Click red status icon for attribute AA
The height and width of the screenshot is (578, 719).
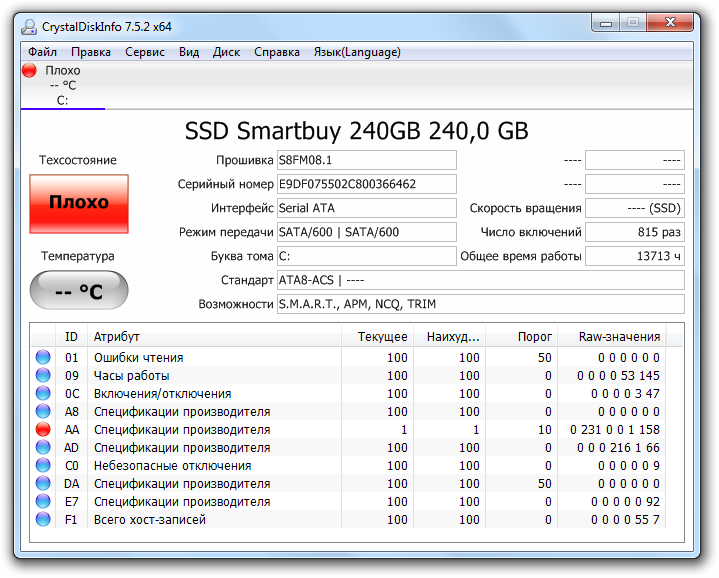click(x=43, y=429)
